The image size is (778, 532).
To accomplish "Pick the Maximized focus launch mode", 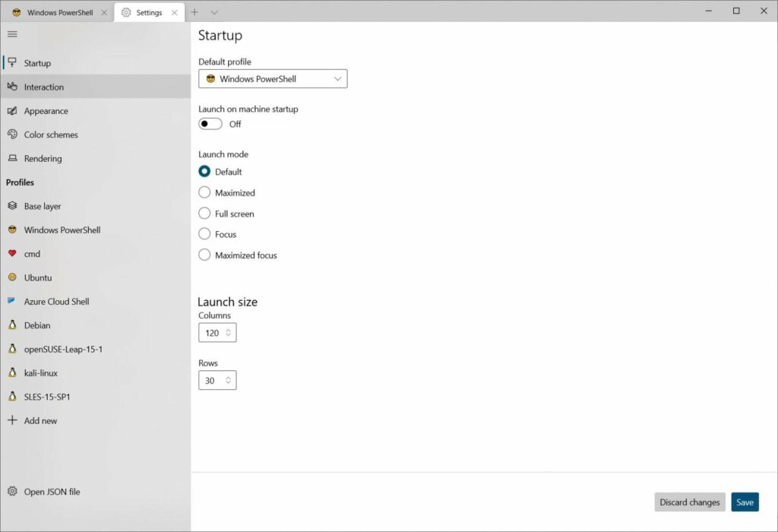I will tap(204, 255).
